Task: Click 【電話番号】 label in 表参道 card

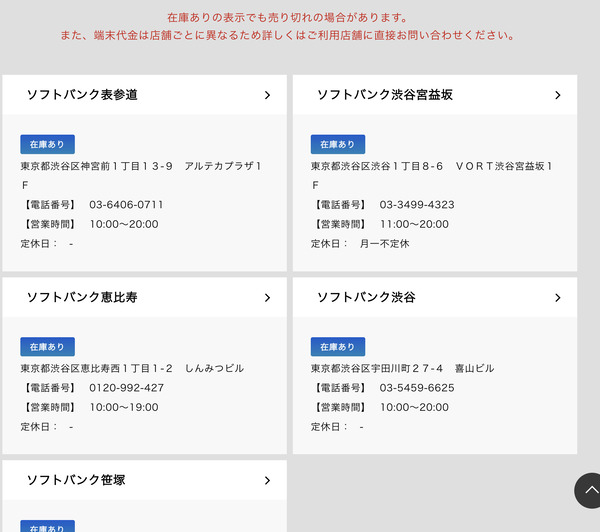Action: pyautogui.click(x=49, y=205)
